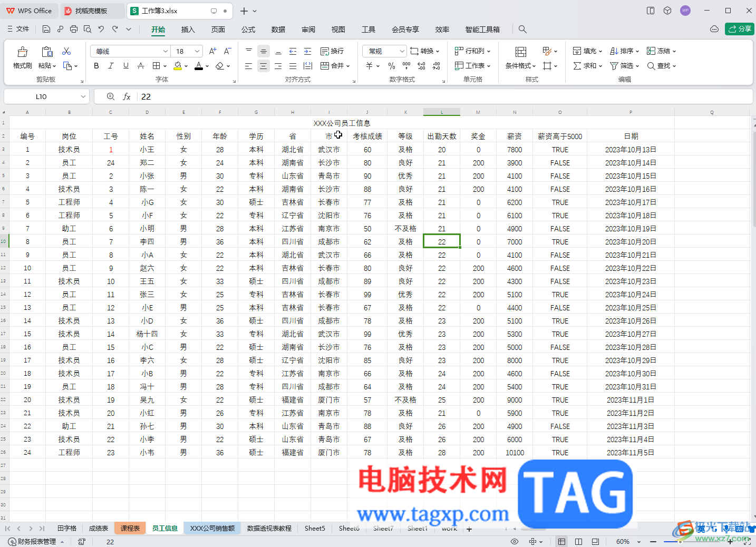Open the 文件 file menu

coord(18,29)
